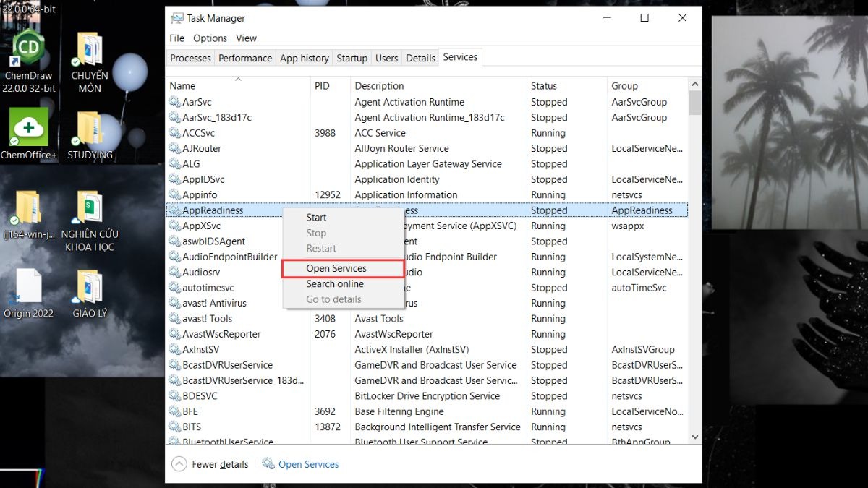Click the gear icon beside autotimesvc
868x488 pixels.
tap(174, 288)
